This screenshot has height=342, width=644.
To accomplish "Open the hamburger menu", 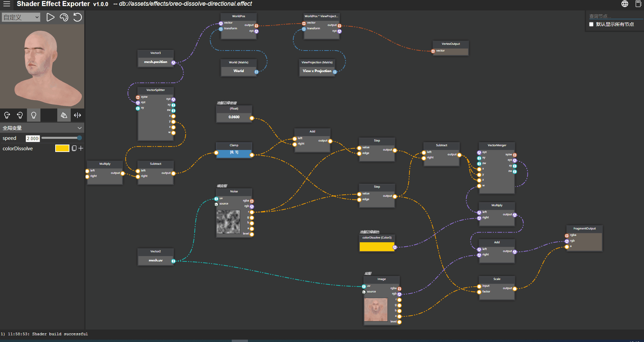I will coord(7,4).
